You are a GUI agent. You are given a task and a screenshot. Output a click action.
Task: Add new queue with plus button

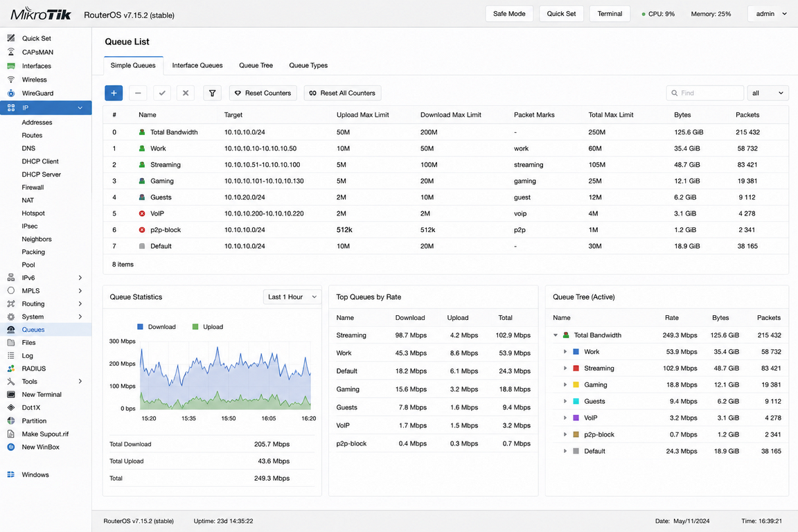(x=114, y=93)
